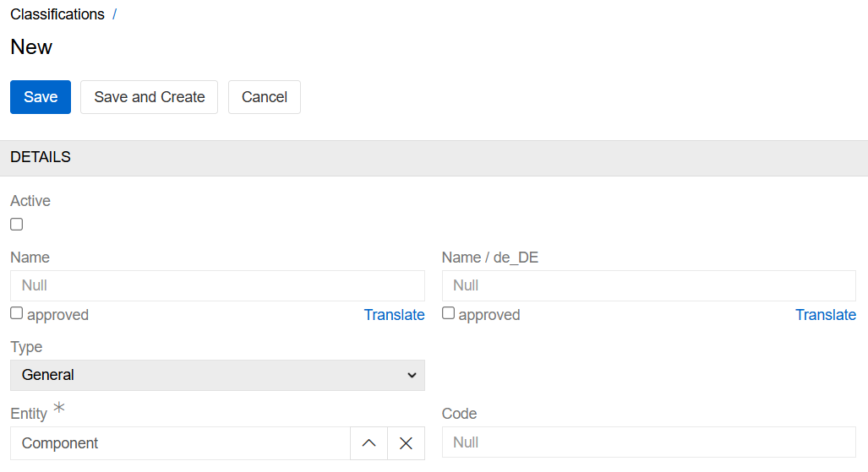Expand the Entity field chevron icon

click(368, 443)
